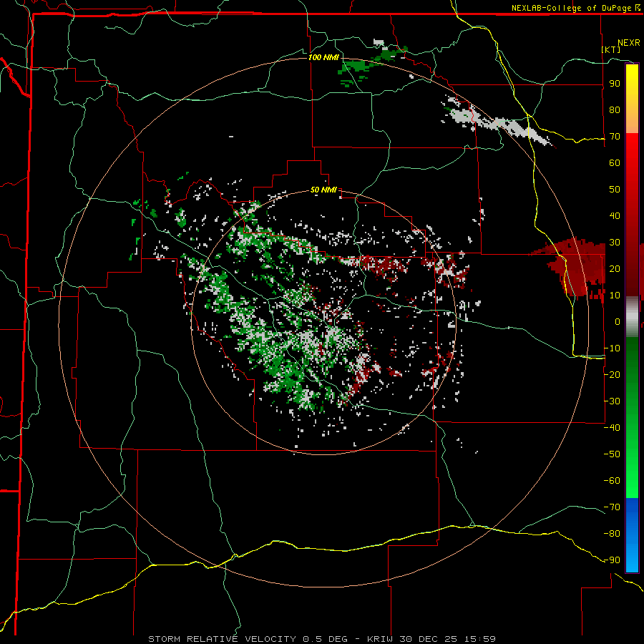Click the -20 value on the velocity scale
The width and height of the screenshot is (644, 644).
click(612, 375)
